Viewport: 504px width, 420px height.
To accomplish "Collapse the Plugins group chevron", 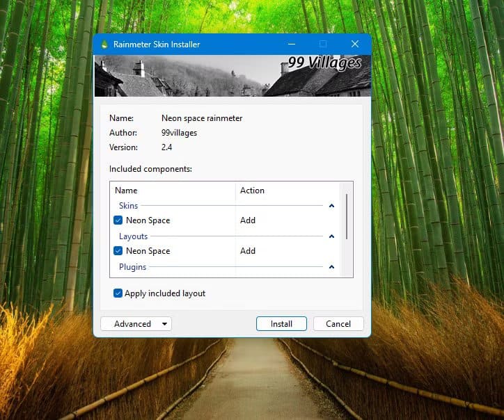I will [331, 267].
